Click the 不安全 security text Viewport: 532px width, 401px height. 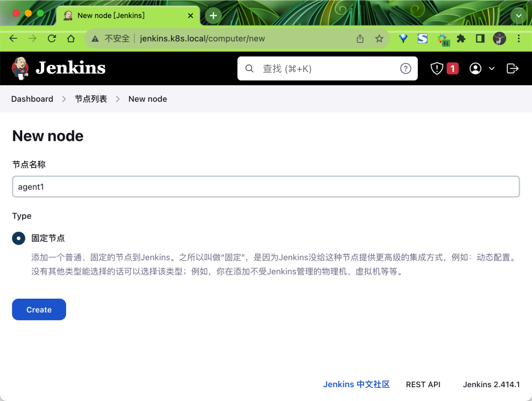(x=117, y=39)
